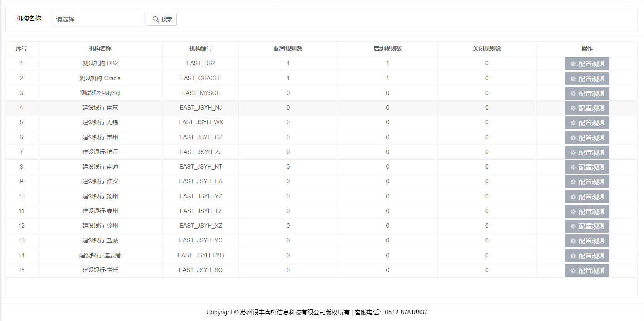Click the EAST_JSYH_LYG code cell
Image resolution: width=644 pixels, height=321 pixels.
[201, 255]
